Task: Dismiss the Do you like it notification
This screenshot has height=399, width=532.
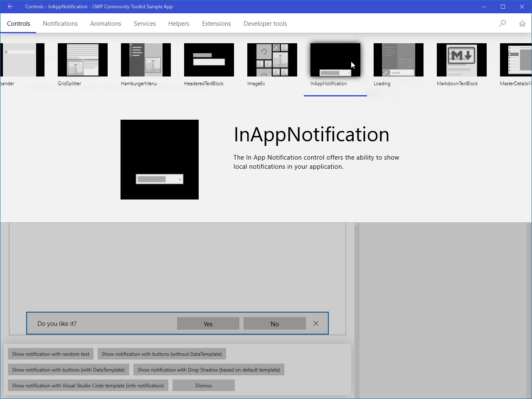Action: [316, 323]
